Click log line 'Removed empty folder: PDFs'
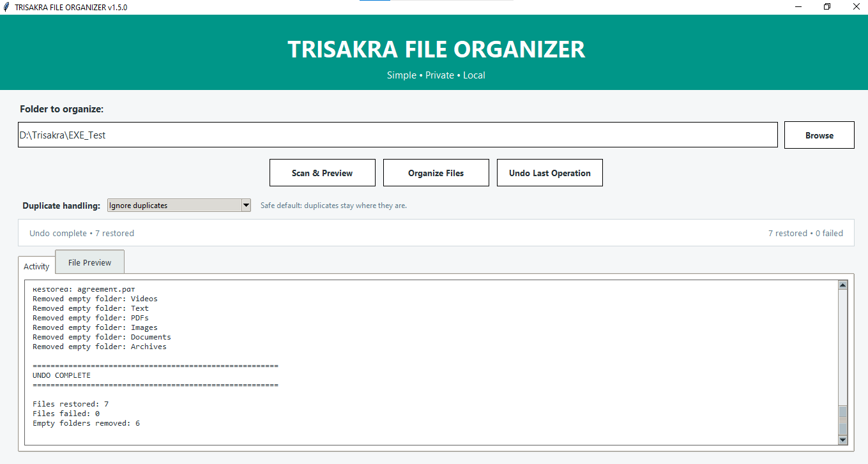The width and height of the screenshot is (868, 464). coord(91,318)
